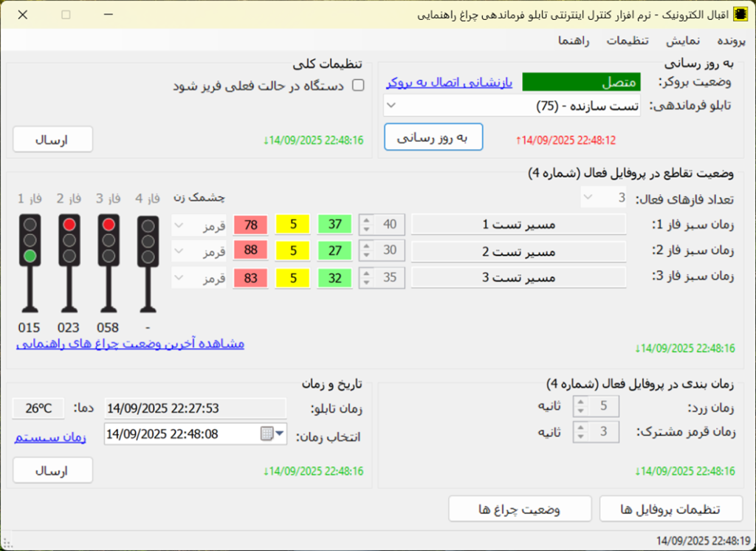The image size is (756, 551).
Task: Open the calendar picker icon in time selector
Action: [x=267, y=434]
